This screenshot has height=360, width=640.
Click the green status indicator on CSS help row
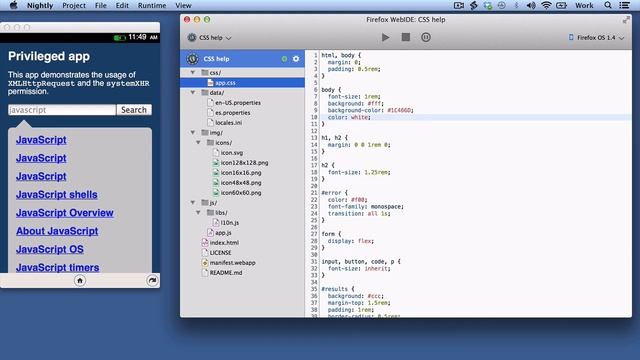[284, 59]
